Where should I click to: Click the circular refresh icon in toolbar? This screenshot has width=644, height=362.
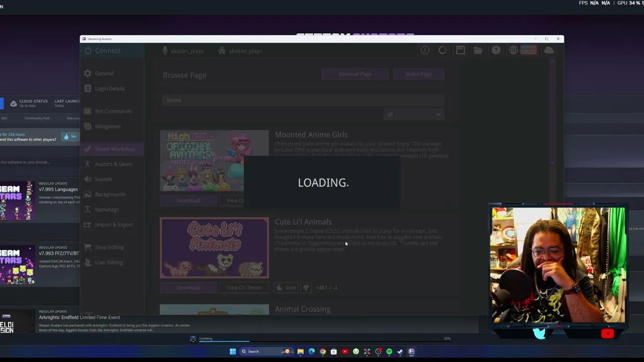443,50
